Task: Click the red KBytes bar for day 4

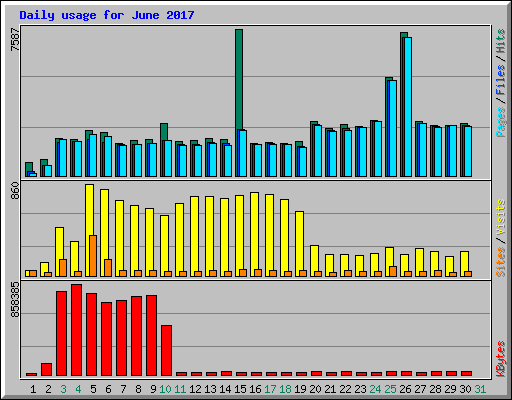Action: [x=76, y=330]
